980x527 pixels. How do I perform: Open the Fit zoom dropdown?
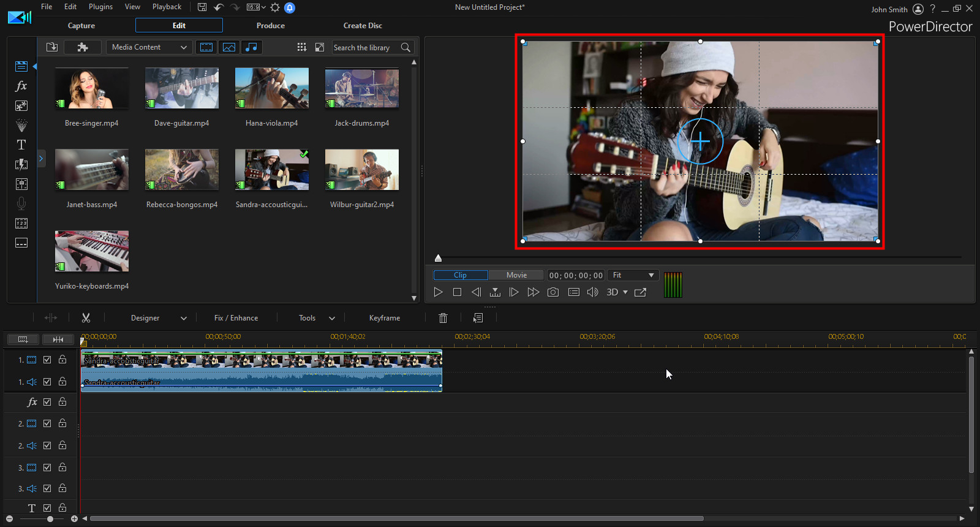pos(633,275)
